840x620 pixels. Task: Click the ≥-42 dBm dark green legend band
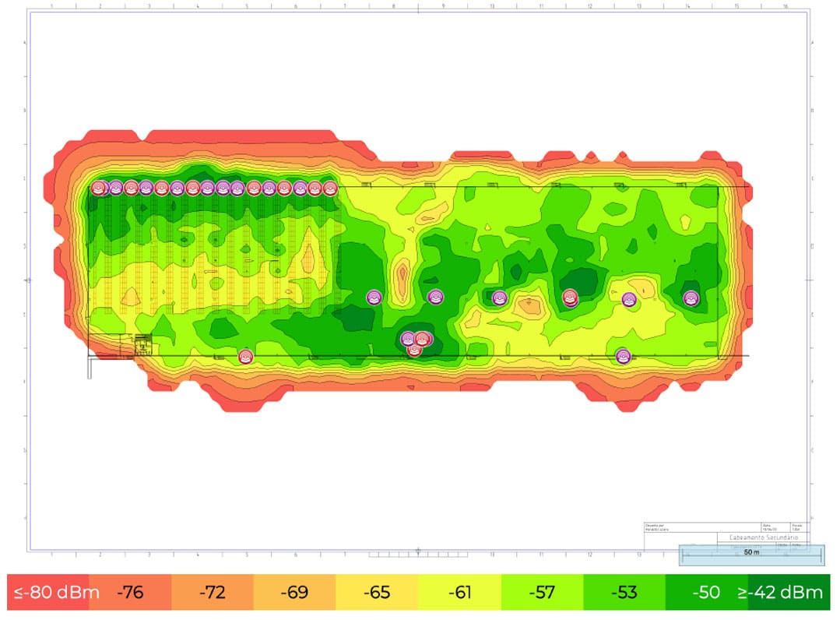[789, 592]
